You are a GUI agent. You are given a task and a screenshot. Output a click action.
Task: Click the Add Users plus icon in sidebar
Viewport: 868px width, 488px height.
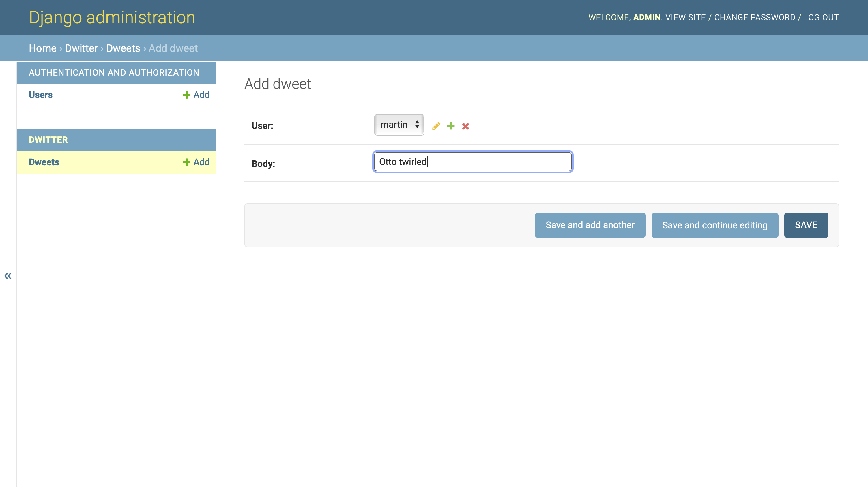tap(187, 95)
